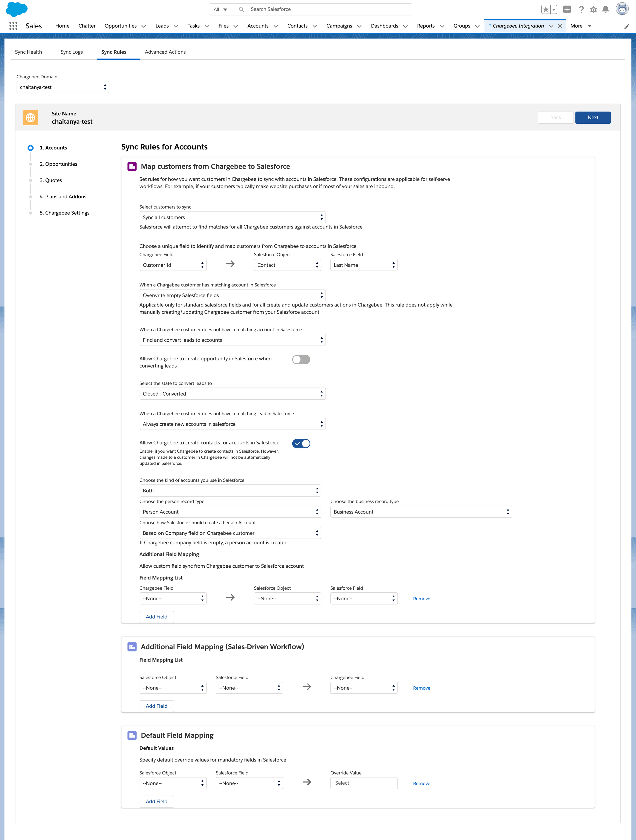Click the Override Value input field
The height and width of the screenshot is (840, 636).
[364, 783]
